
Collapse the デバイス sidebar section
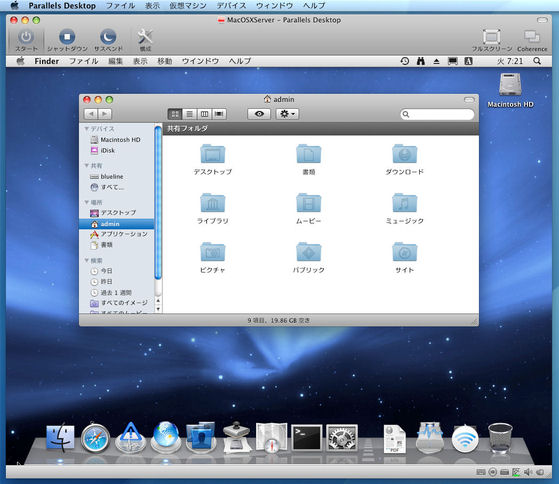(x=86, y=129)
